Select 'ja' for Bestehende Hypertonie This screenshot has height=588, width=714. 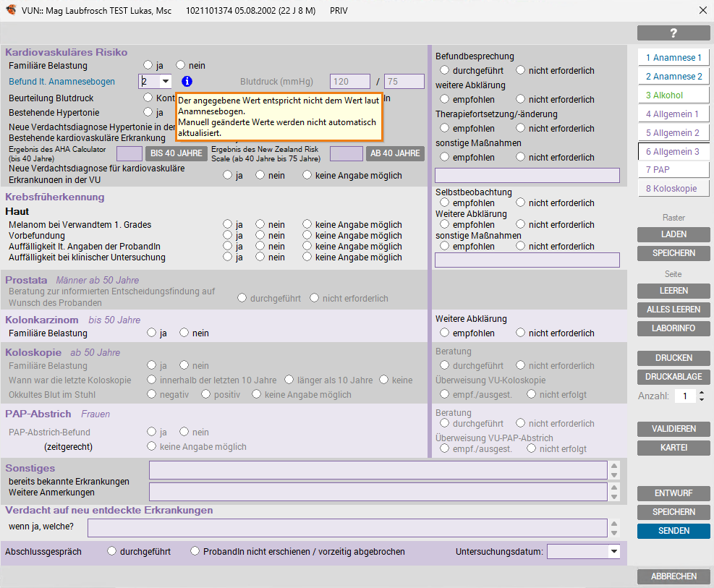coord(148,112)
